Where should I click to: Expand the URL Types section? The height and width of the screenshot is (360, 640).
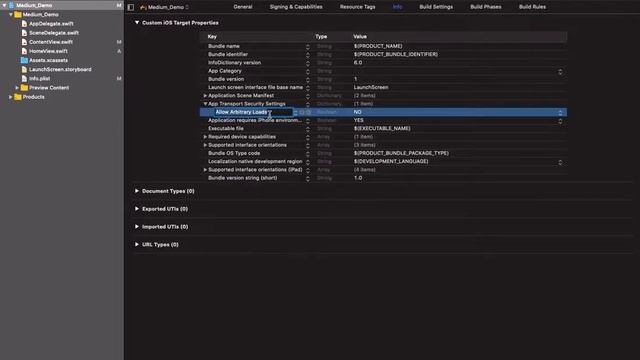click(x=137, y=244)
